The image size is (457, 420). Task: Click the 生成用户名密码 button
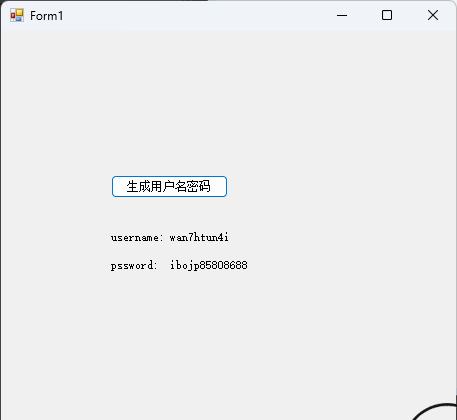coord(169,187)
